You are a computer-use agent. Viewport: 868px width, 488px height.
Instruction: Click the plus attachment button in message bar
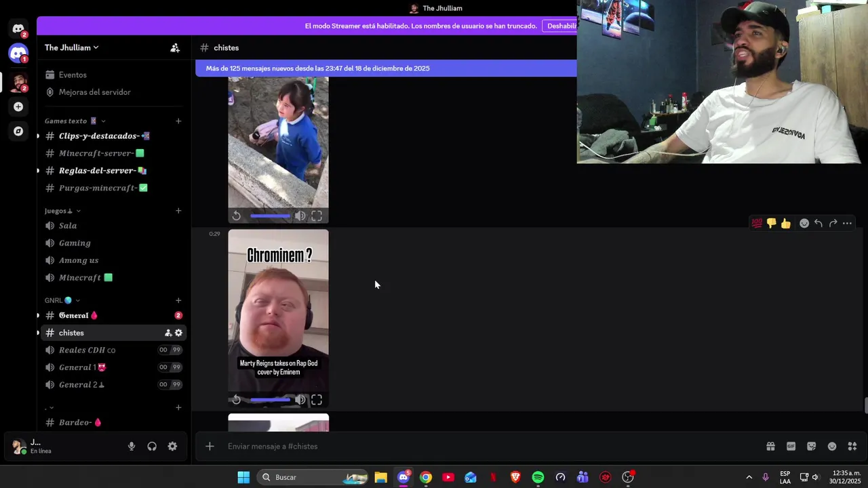click(x=210, y=446)
